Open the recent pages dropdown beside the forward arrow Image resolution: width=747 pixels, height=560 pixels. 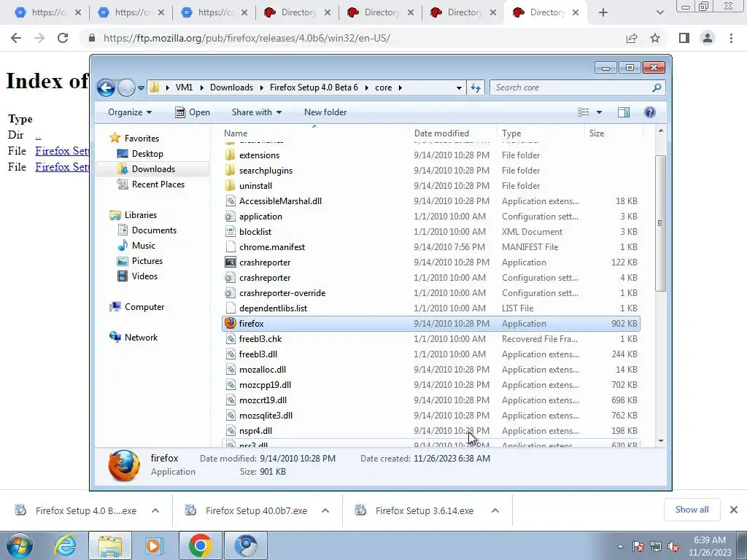(141, 88)
